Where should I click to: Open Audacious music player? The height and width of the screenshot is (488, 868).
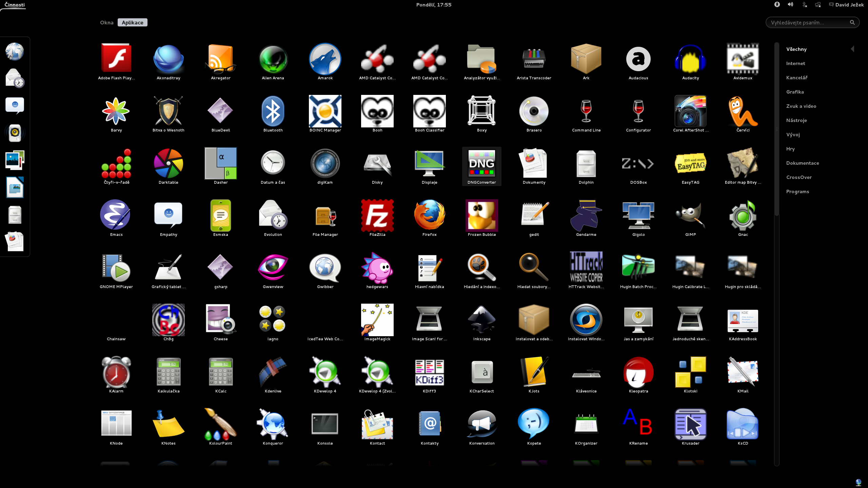pyautogui.click(x=638, y=62)
